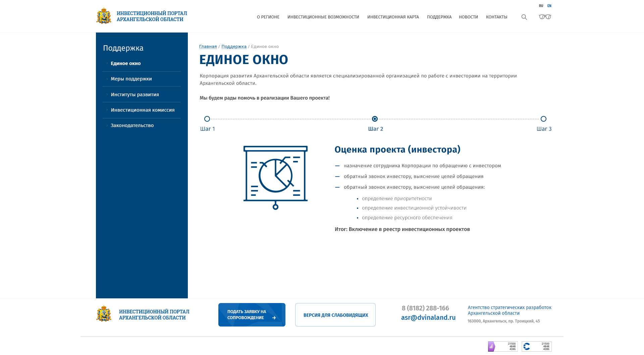Click the blue counter badge in footer
644x355 pixels.
(536, 346)
